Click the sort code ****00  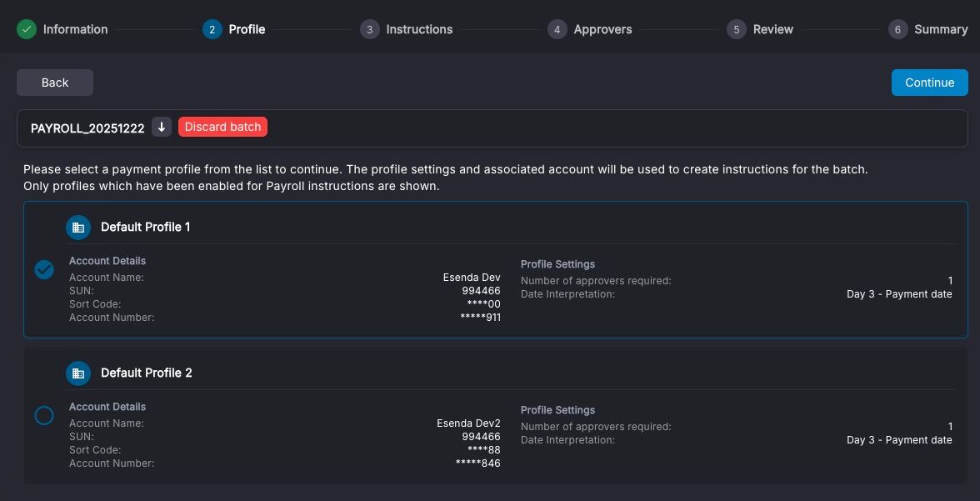[x=483, y=304]
